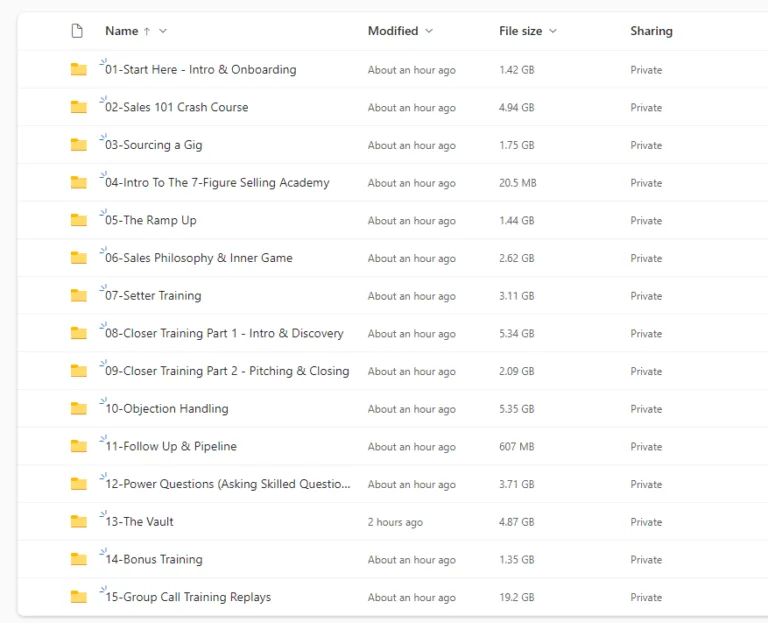Image resolution: width=768 pixels, height=623 pixels.
Task: Open 08-Closer Training Part 1 folder
Action: click(x=224, y=333)
